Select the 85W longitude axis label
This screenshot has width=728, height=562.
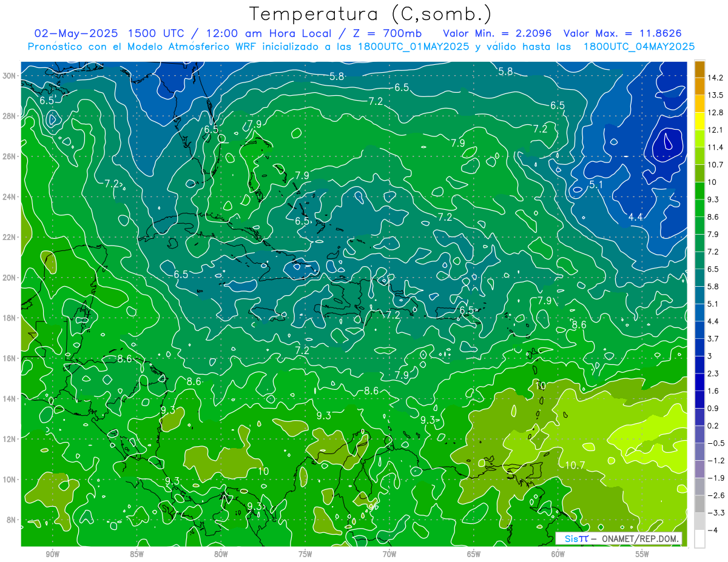click(x=136, y=554)
